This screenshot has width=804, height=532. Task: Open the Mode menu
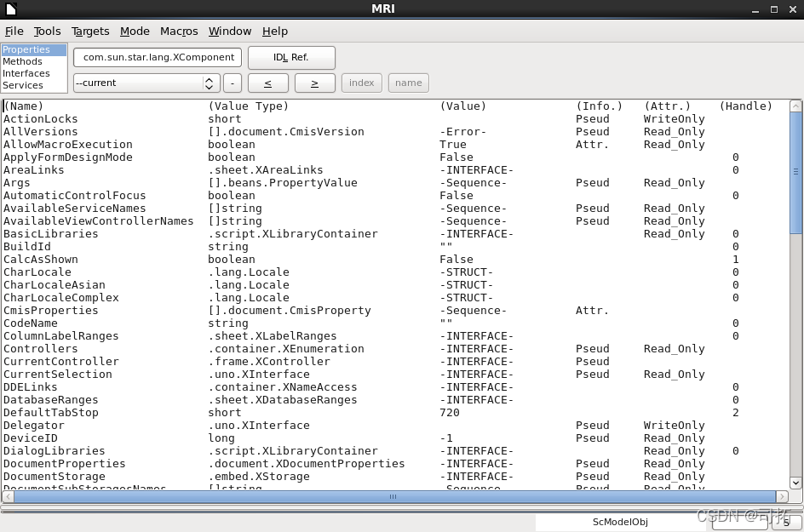pos(135,31)
